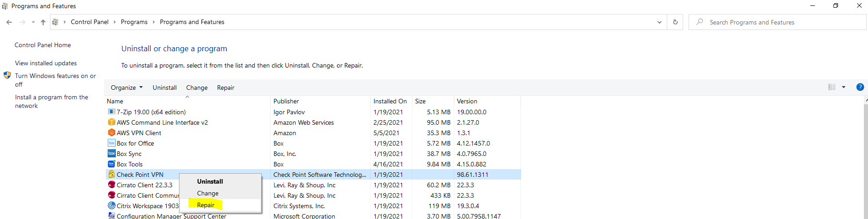Viewport: 868px width, 219px height.
Task: Choose Change in the context menu
Action: (x=208, y=193)
